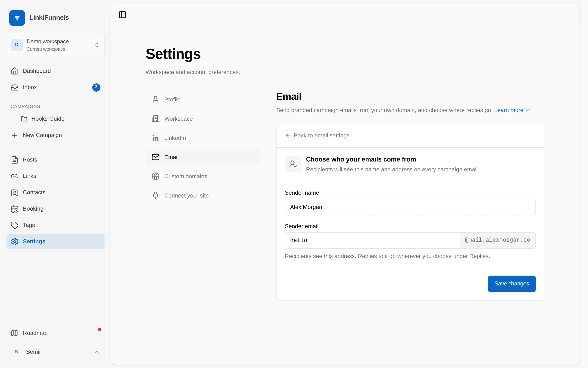This screenshot has width=588, height=368.
Task: Click the Profile person icon
Action: (156, 100)
